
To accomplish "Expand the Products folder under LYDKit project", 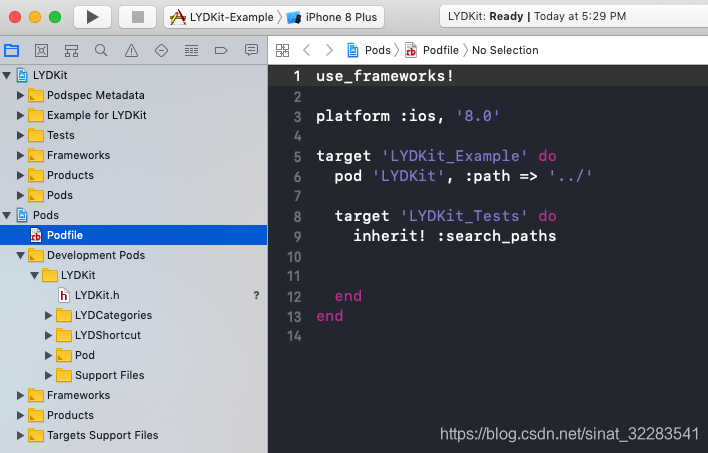I will pos(20,175).
